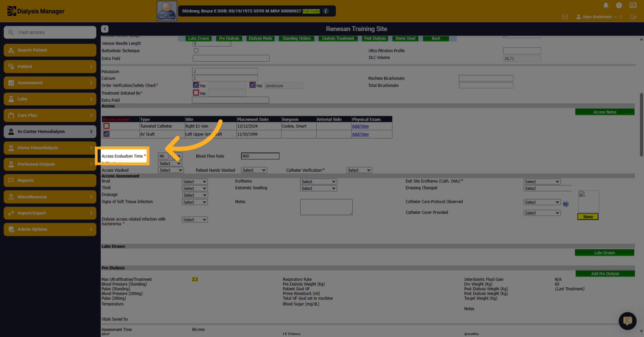Image resolution: width=644 pixels, height=337 pixels.
Task: Open the Jaye Anderson user menu
Action: click(x=597, y=17)
